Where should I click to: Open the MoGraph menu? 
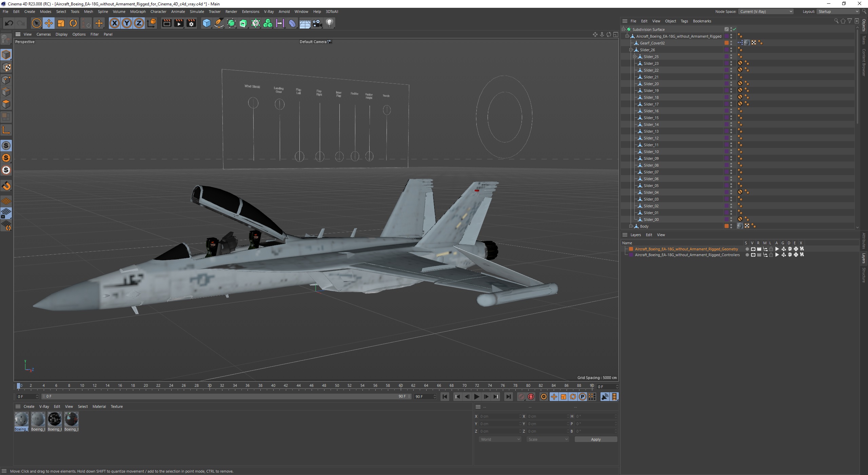(x=138, y=12)
